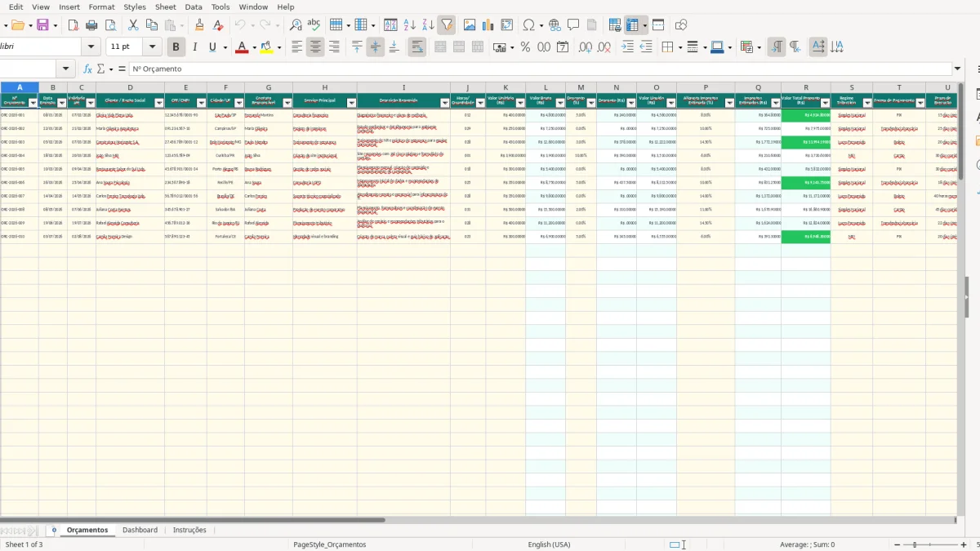Toggle Wrap Text

pos(417,47)
